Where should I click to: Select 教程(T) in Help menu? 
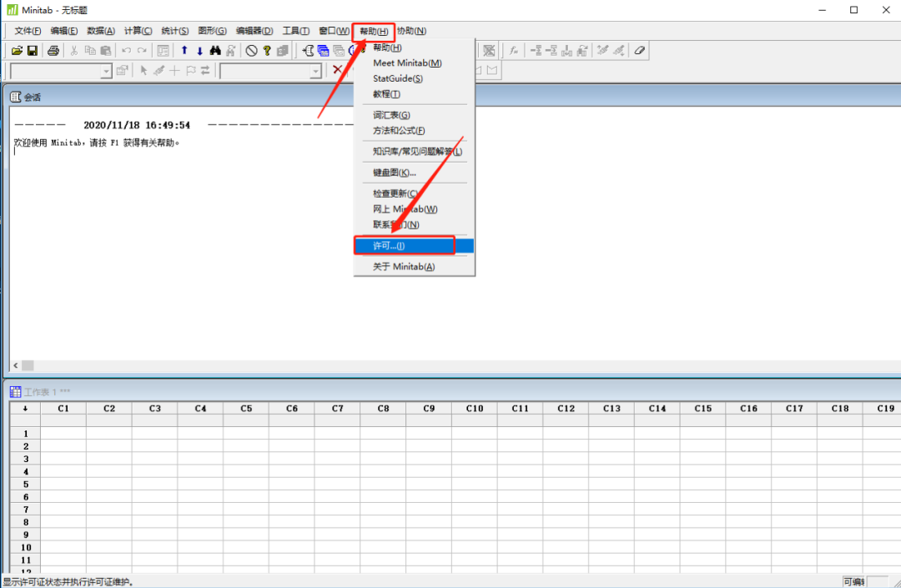click(415, 94)
